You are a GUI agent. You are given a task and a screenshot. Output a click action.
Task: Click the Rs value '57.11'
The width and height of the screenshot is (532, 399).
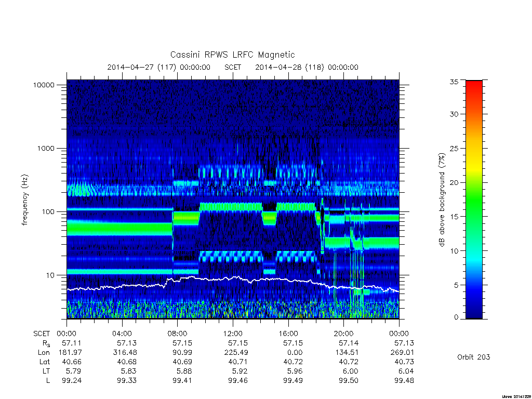[72, 343]
